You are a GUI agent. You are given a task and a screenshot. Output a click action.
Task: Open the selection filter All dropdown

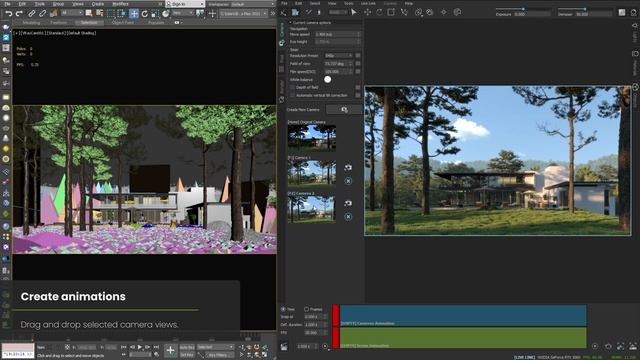point(71,13)
